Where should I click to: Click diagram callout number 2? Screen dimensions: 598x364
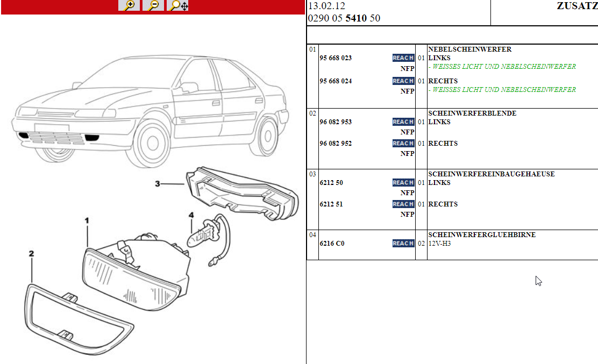coord(31,253)
